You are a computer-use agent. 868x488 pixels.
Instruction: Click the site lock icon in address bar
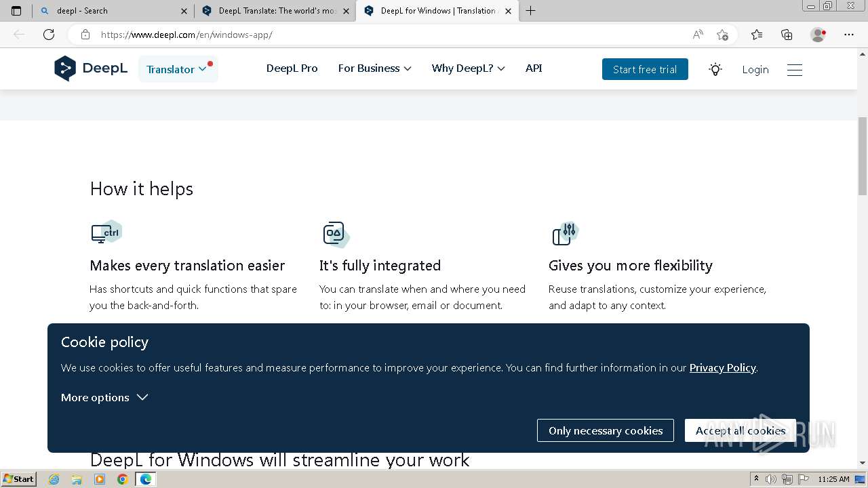(x=85, y=35)
